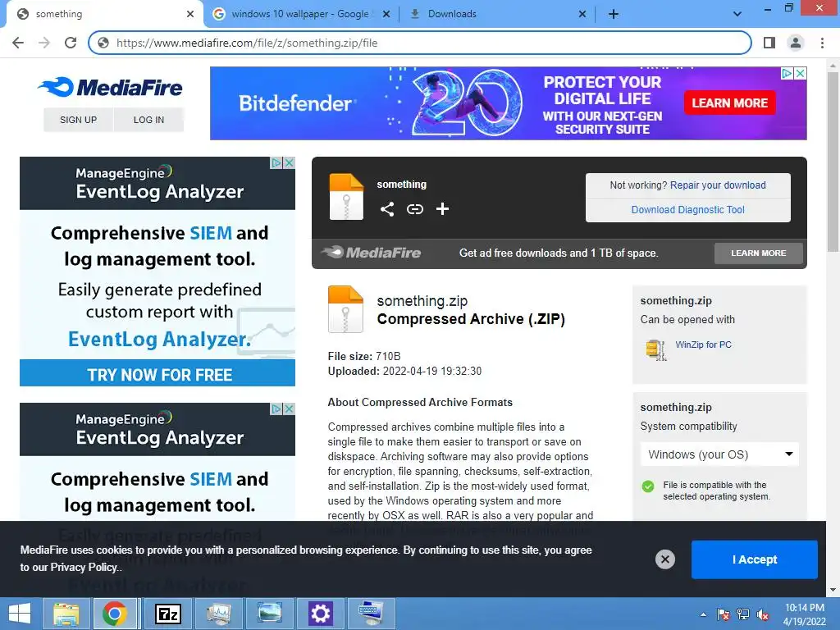This screenshot has height=630, width=840.
Task: Click 'About Compressed Archive Formats' heading
Action: tap(420, 402)
